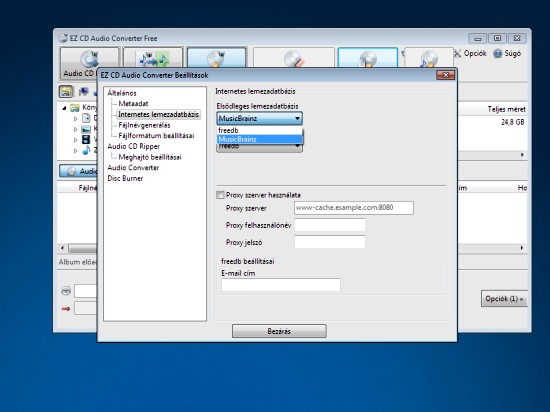550x412 pixels.
Task: Choose MusicBrainz from the dropdown list
Action: pyautogui.click(x=260, y=139)
